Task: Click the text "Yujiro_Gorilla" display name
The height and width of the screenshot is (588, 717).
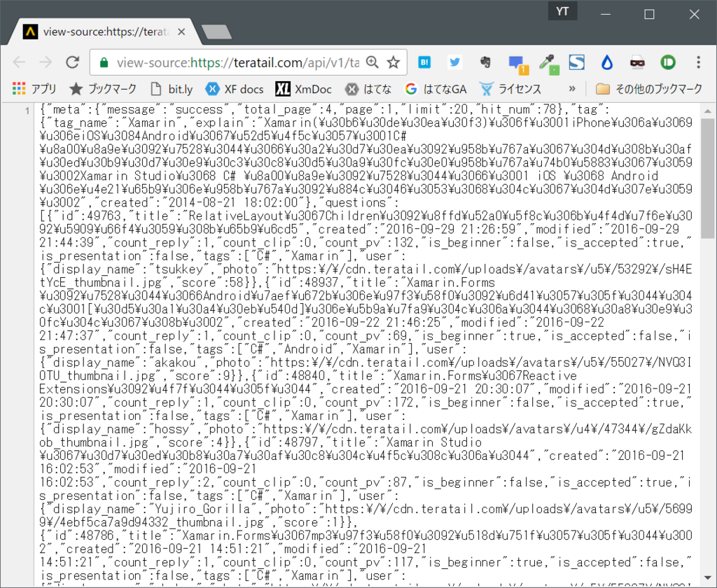Action: [x=202, y=509]
